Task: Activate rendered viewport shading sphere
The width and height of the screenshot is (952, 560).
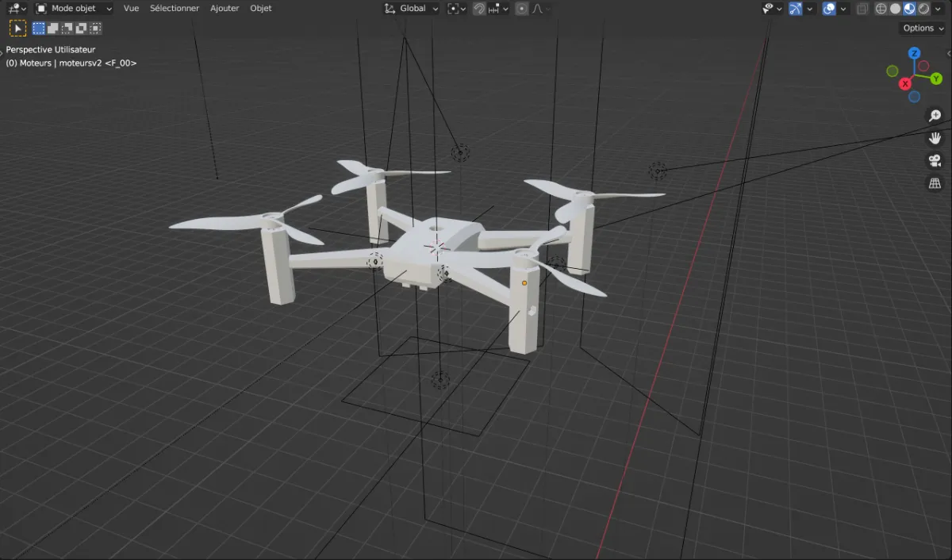Action: (x=923, y=8)
